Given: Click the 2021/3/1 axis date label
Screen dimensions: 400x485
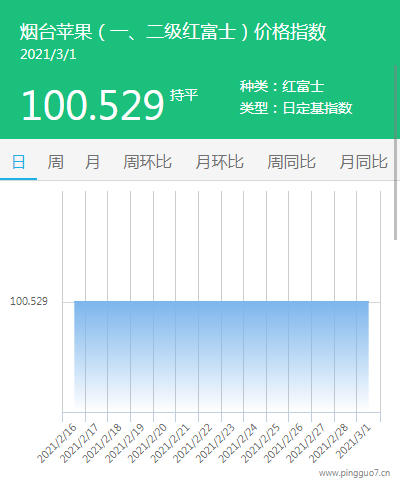Looking at the screenshot, I should pyautogui.click(x=353, y=442).
